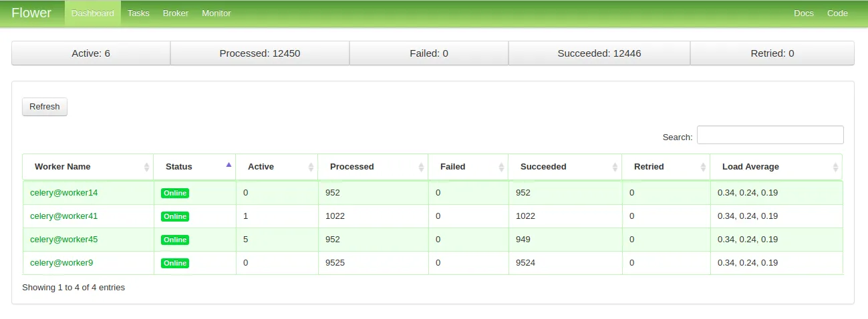The image size is (868, 319).
Task: Click the Refresh button
Action: click(x=45, y=107)
